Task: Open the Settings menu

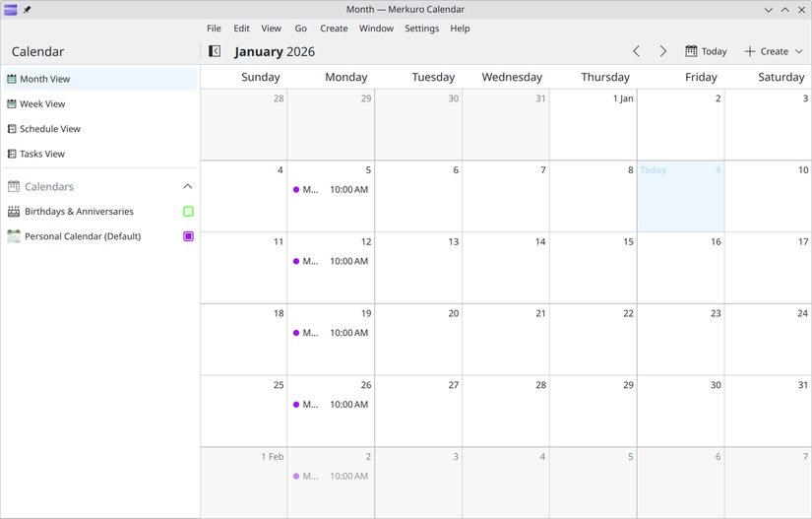Action: point(421,29)
